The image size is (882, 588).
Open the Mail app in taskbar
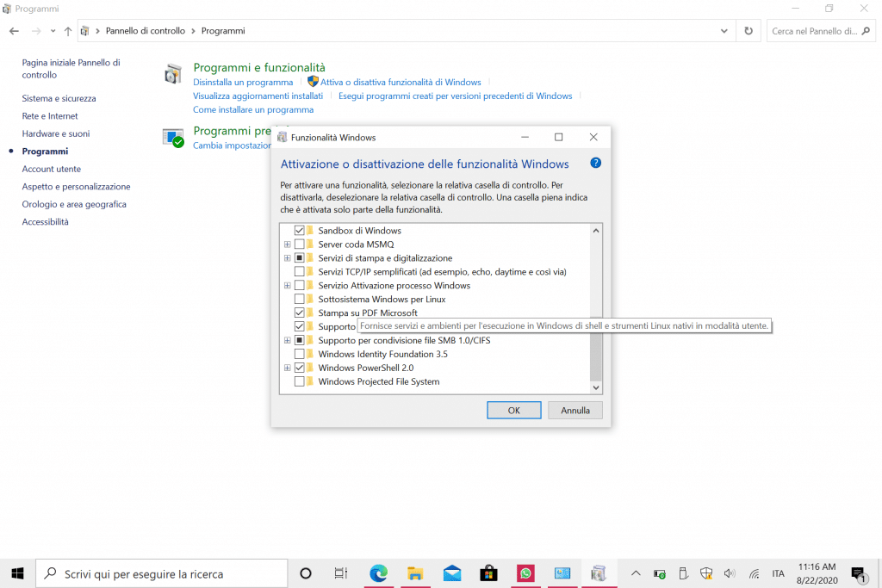pos(451,573)
